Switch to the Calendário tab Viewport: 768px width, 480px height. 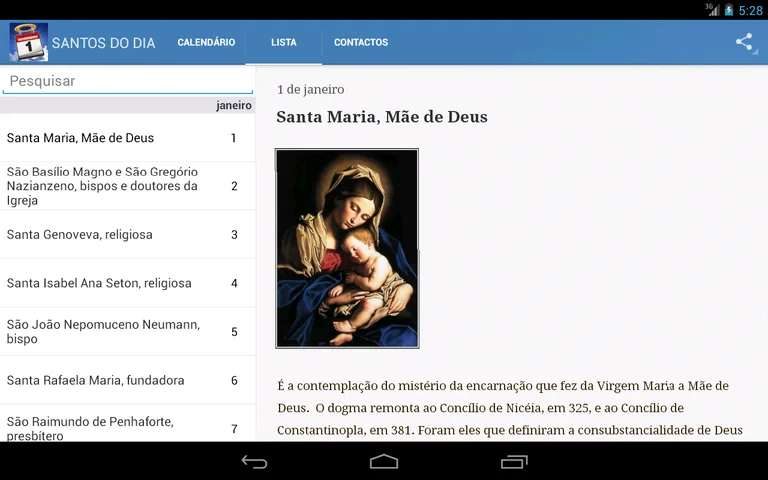click(206, 42)
